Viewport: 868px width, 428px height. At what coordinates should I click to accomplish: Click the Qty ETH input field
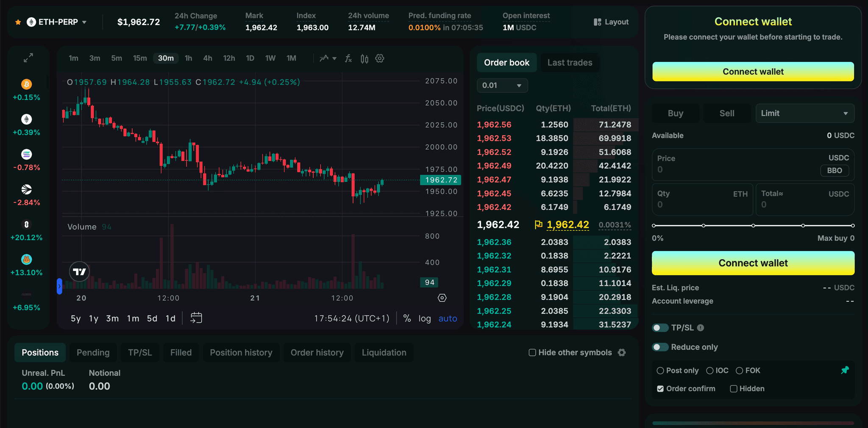tap(702, 199)
